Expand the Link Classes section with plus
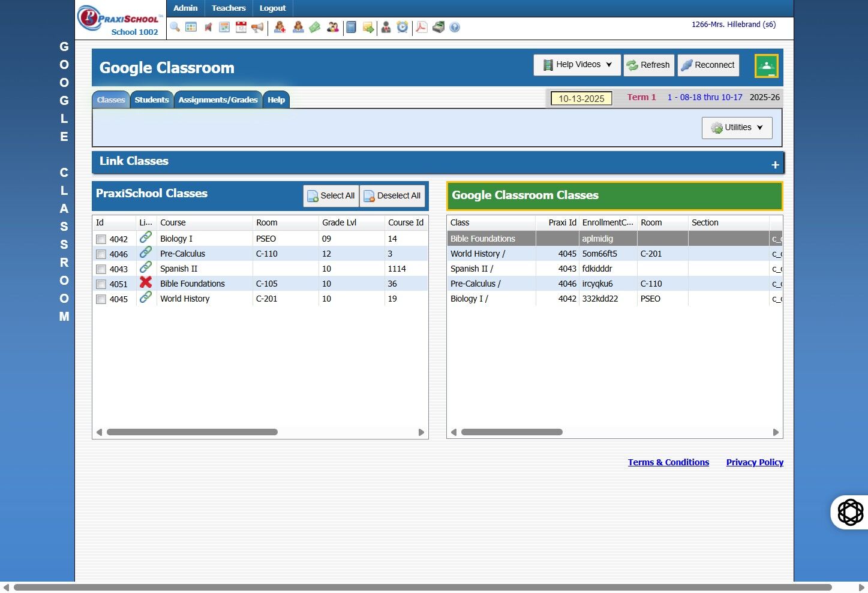 click(775, 165)
